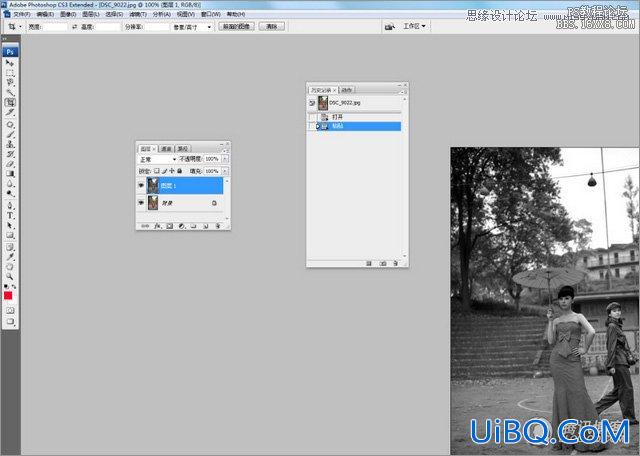Select the Rectangle shape tool
The image size is (640, 456).
pos(10,235)
